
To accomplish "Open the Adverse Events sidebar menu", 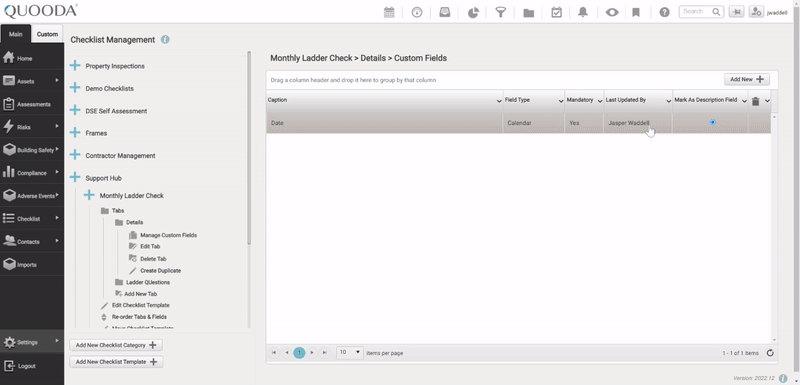I will pos(32,195).
